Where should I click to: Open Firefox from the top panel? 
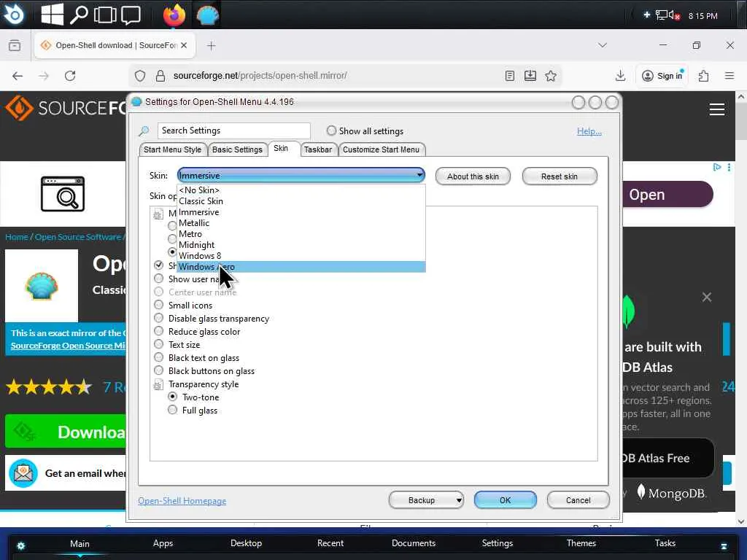pos(174,15)
